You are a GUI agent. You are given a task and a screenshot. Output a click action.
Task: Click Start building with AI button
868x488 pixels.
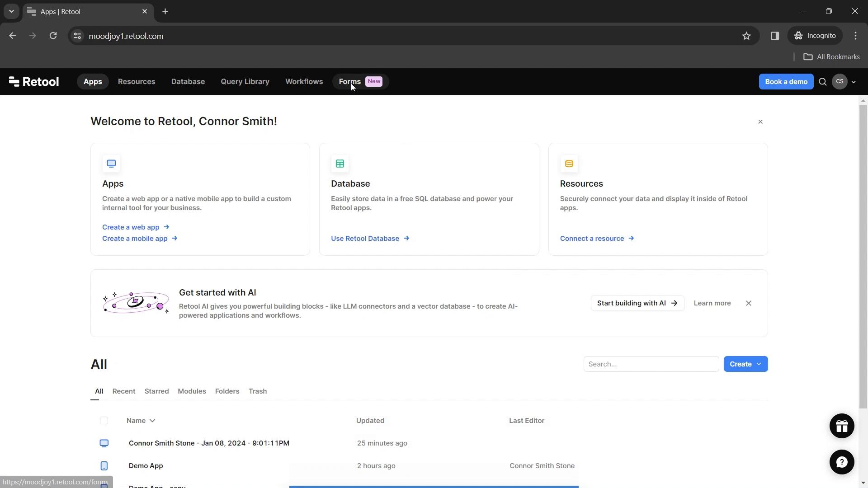(637, 303)
